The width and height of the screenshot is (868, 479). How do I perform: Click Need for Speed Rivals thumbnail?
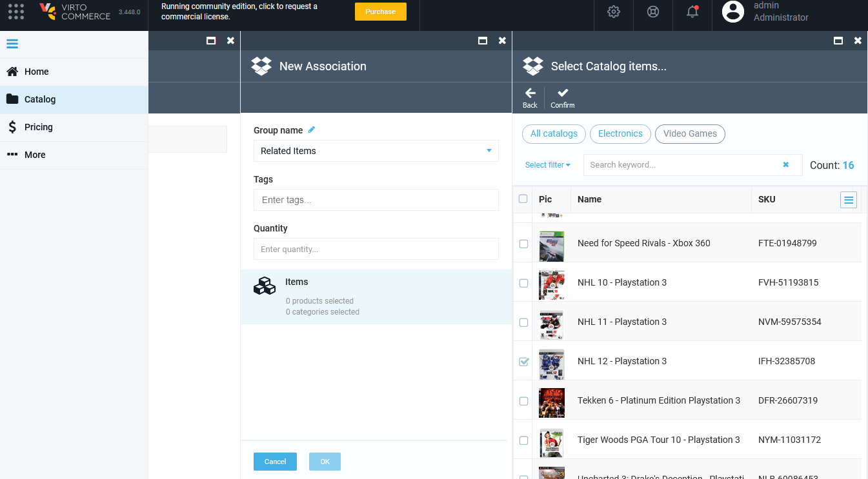point(552,246)
